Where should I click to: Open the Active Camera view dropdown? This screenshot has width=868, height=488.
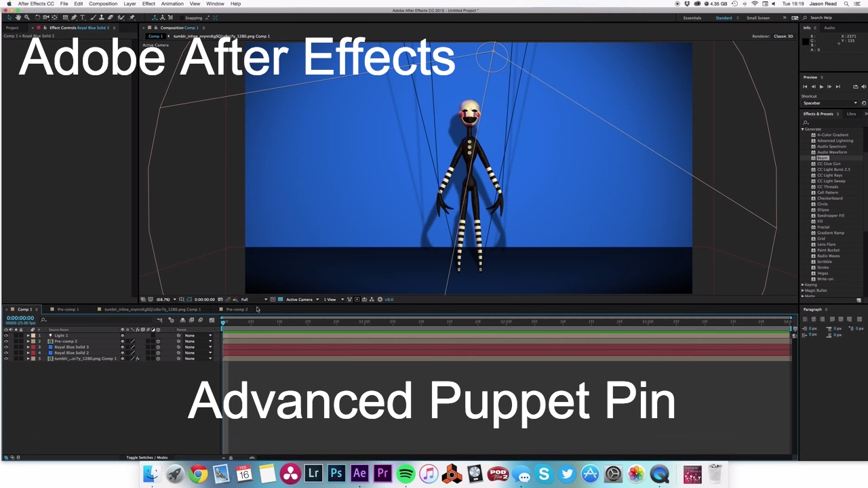302,300
